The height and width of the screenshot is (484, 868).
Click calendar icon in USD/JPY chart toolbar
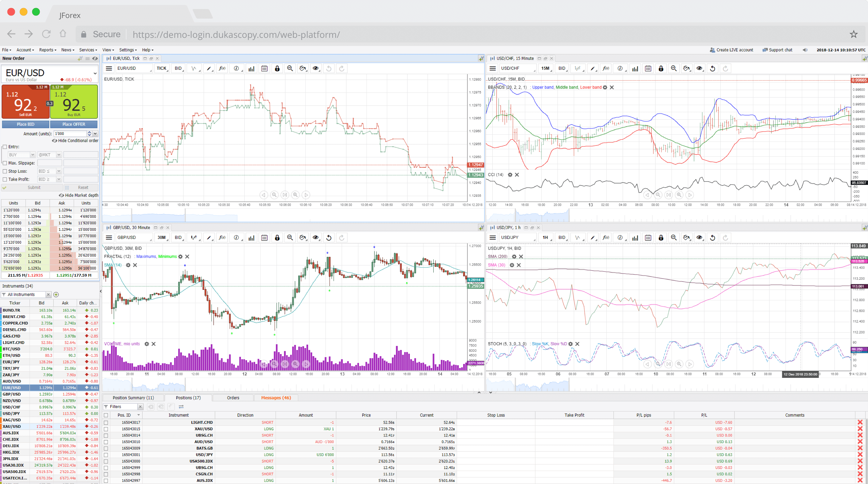[648, 238]
